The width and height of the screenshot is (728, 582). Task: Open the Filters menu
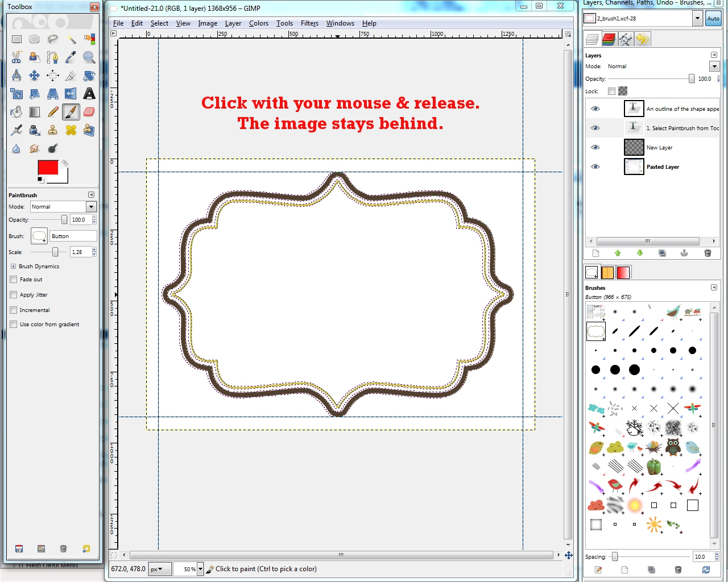coord(309,23)
